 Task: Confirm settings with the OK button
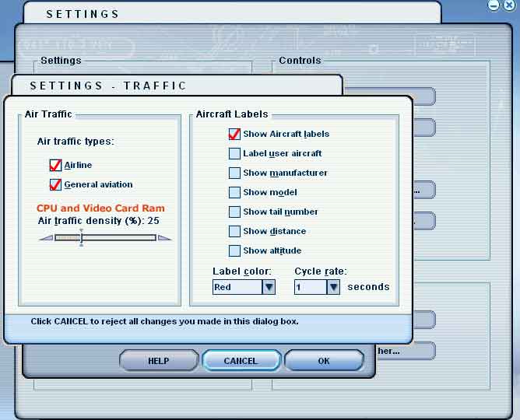[324, 361]
